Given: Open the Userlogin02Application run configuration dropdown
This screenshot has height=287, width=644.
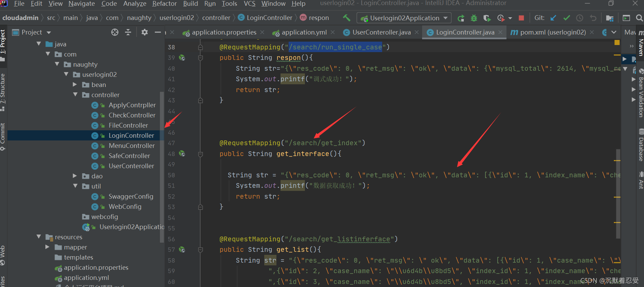Looking at the screenshot, I should click(x=404, y=18).
